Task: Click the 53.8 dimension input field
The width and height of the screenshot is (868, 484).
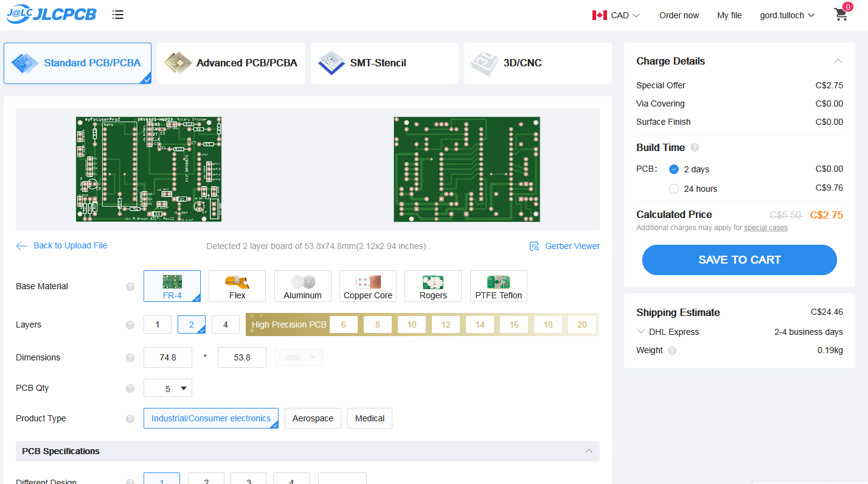Action: [242, 357]
